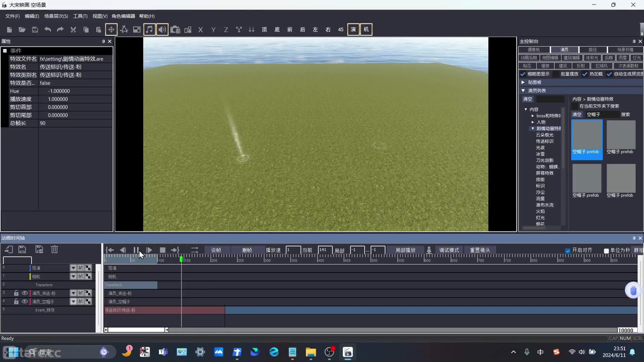This screenshot has height=362, width=644.
Task: Click the new file toolbar icon
Action: coord(9,30)
